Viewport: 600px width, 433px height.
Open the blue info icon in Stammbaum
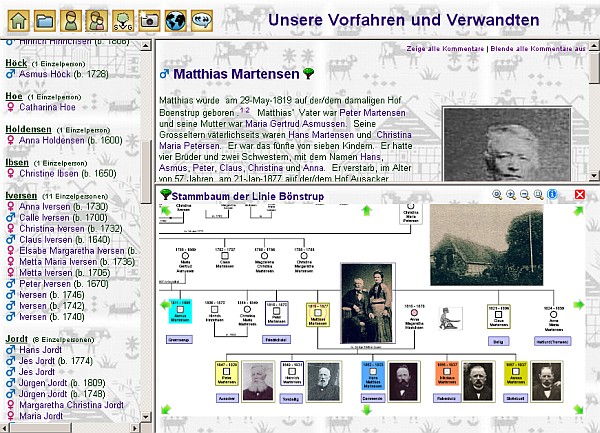pos(552,195)
